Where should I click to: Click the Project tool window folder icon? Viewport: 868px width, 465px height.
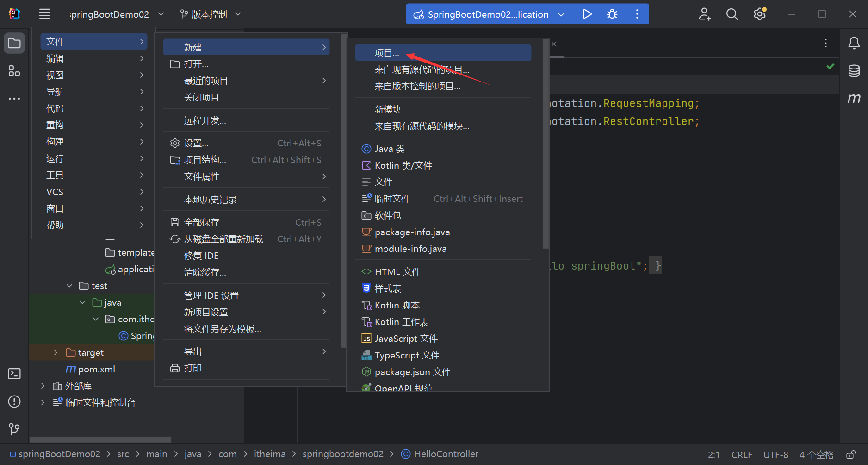[x=14, y=44]
